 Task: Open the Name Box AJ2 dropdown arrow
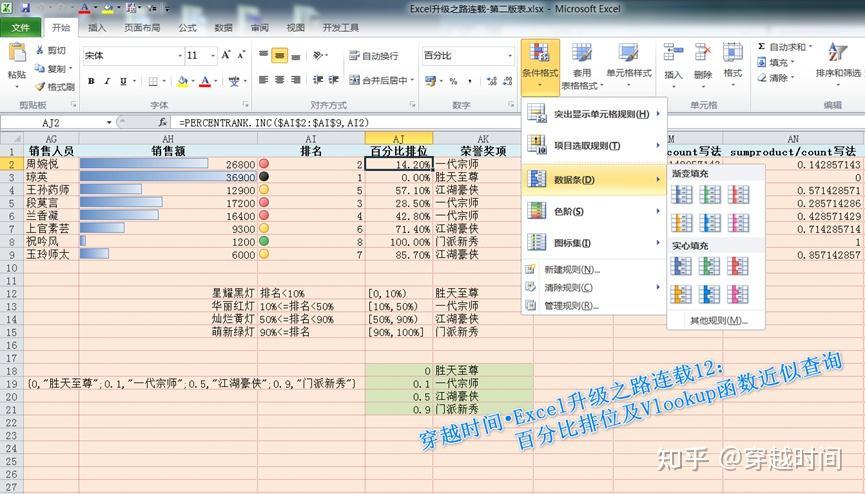(109, 123)
